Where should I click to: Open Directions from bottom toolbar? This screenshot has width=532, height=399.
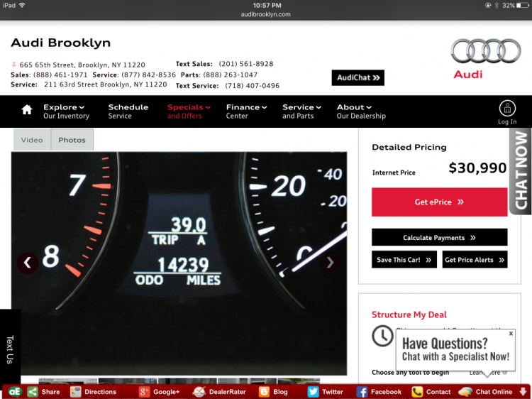(94, 392)
